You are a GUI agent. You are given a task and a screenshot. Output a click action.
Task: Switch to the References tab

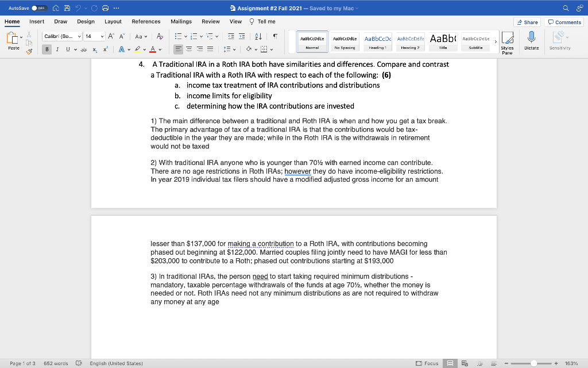(x=146, y=21)
